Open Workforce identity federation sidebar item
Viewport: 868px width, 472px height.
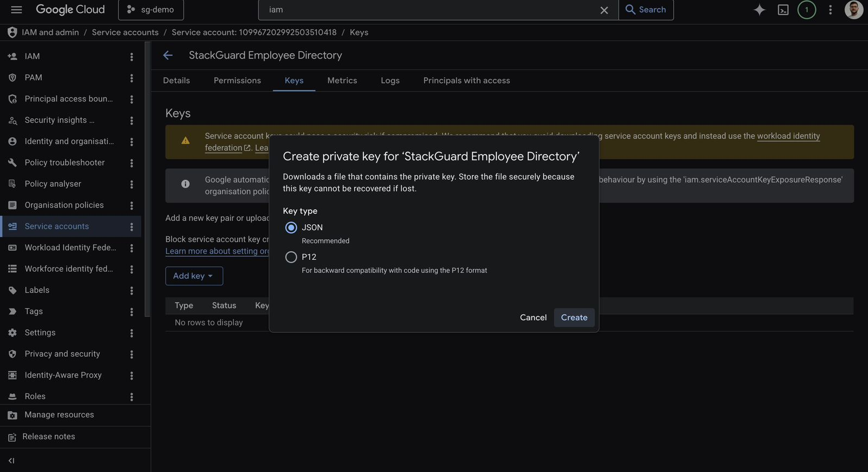[69, 269]
